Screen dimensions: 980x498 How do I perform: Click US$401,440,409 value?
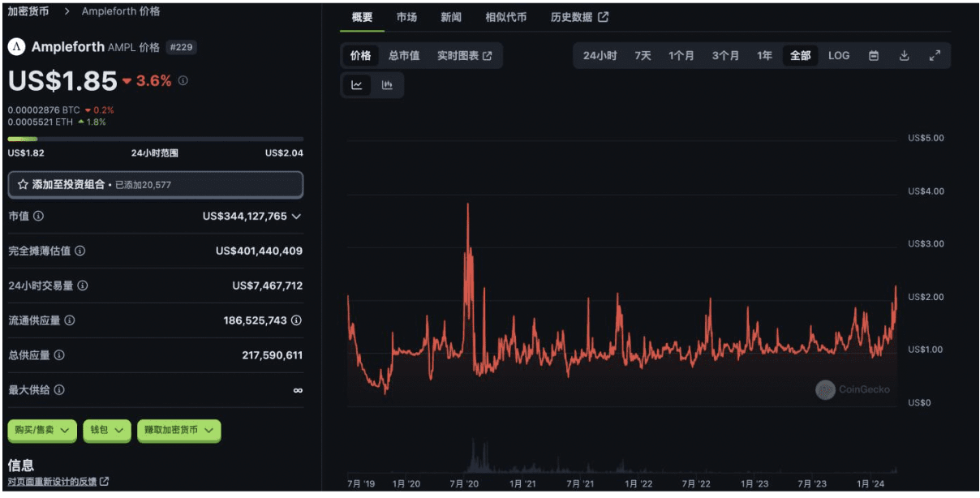pos(259,251)
